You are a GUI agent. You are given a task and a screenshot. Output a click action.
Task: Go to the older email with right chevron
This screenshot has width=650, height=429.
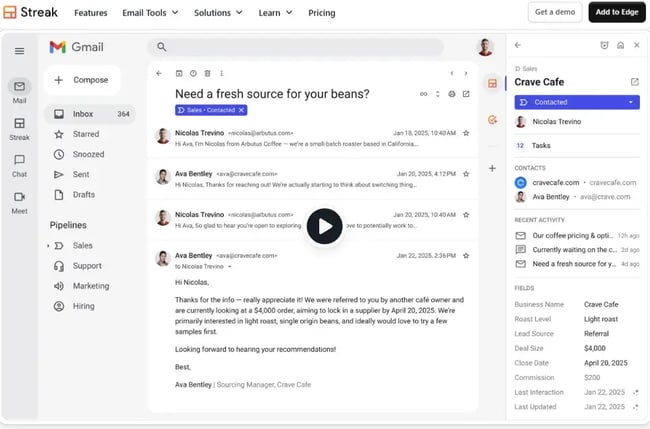pos(466,73)
